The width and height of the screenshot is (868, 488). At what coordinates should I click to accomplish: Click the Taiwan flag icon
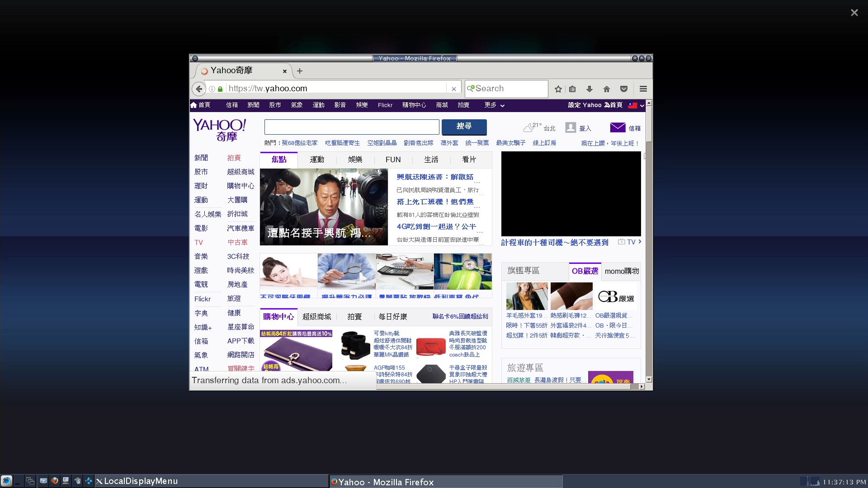[x=632, y=105]
